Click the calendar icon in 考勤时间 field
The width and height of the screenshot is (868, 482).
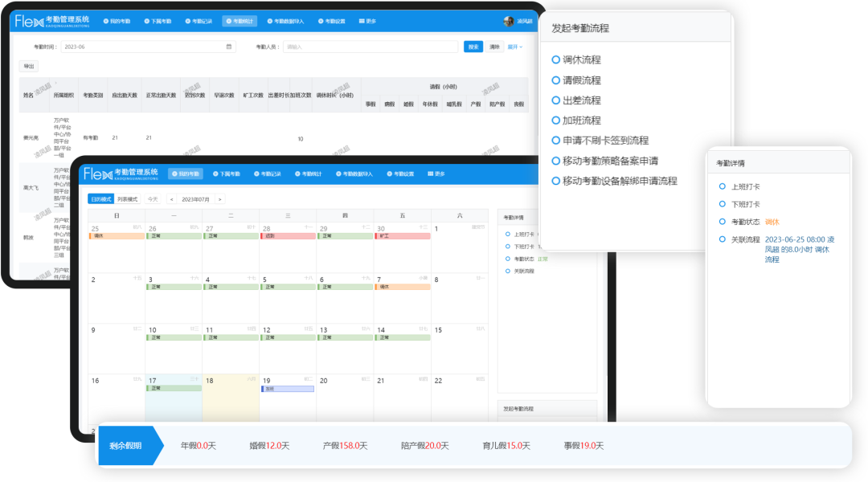click(229, 47)
